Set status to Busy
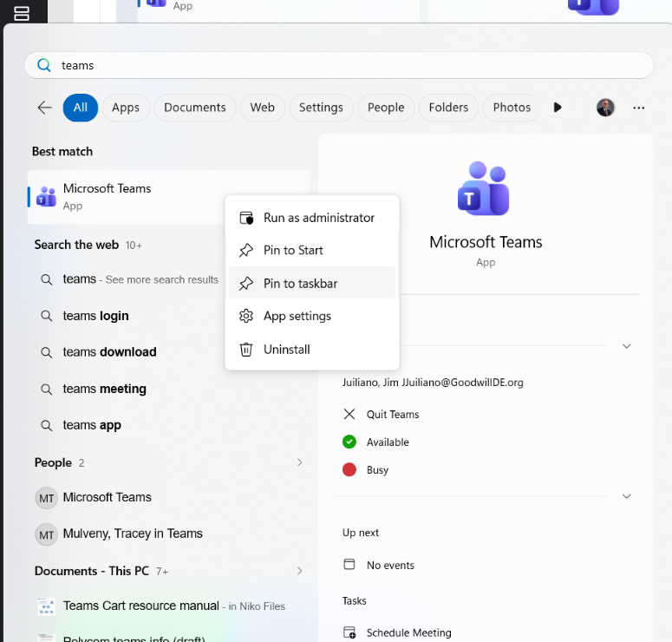Screen dimensions: 672x642 [x=377, y=470]
